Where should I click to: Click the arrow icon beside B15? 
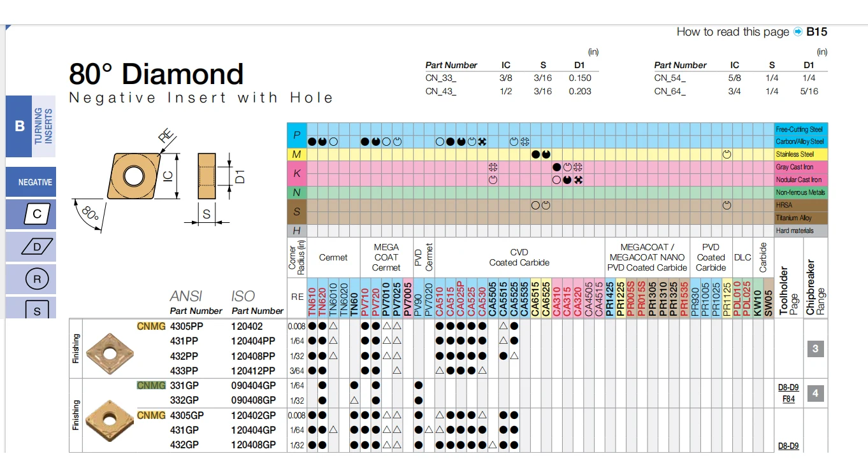tap(798, 32)
